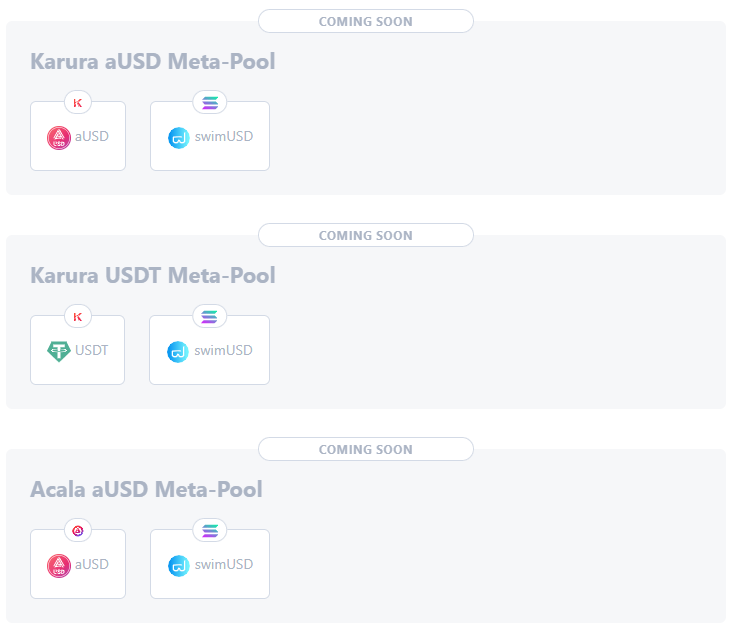
Task: Open the Karura aUSD Meta-Pool title
Action: pos(153,62)
